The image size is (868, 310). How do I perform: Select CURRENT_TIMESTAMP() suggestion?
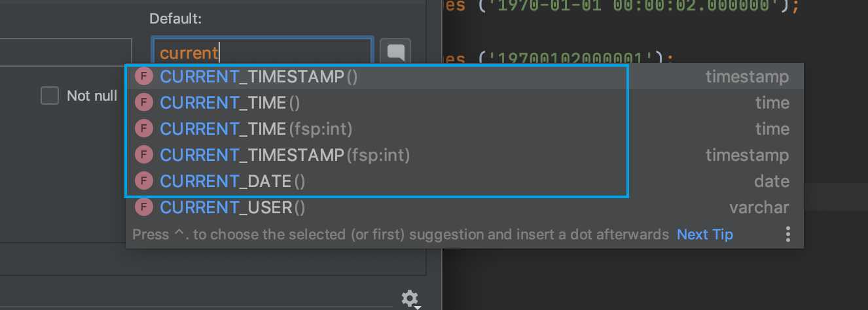click(x=259, y=77)
